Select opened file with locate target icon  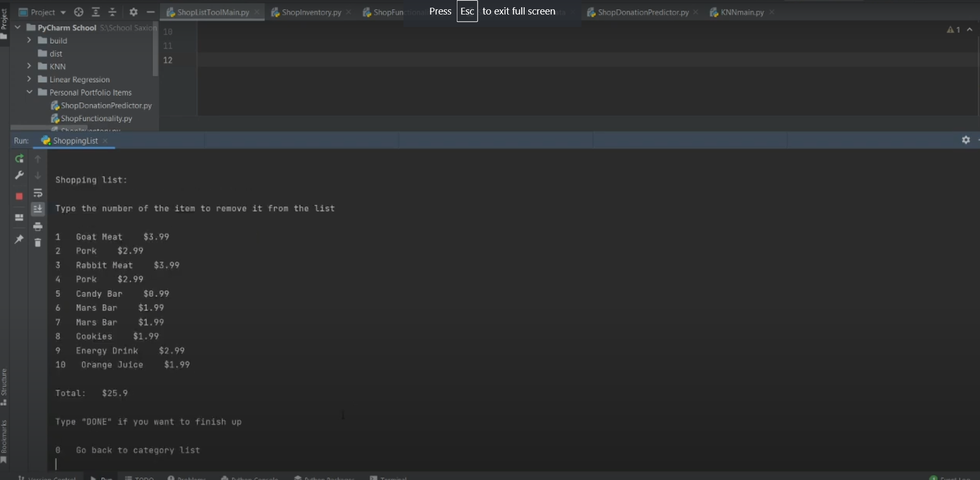tap(79, 12)
